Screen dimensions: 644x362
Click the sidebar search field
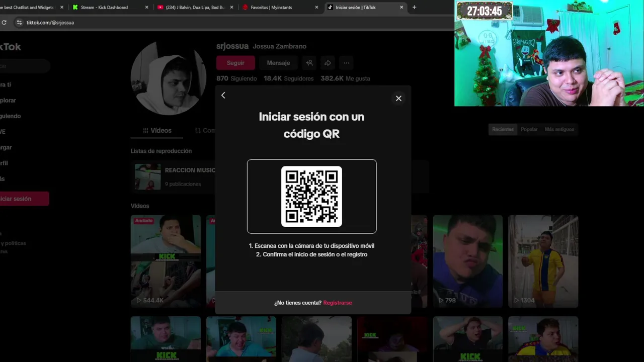(x=24, y=66)
